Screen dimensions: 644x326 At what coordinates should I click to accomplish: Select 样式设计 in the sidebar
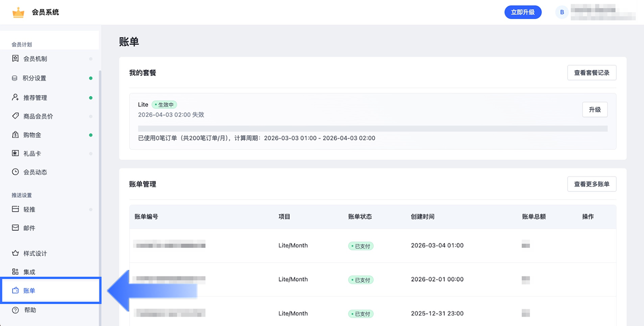click(x=35, y=253)
